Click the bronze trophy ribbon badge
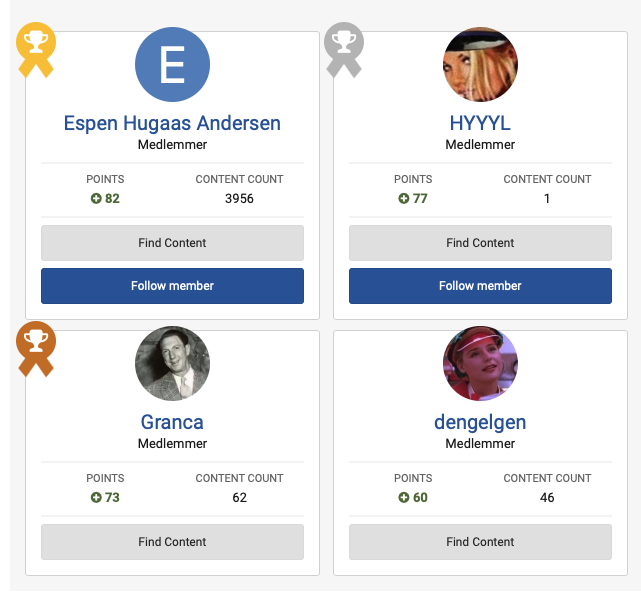 point(36,349)
